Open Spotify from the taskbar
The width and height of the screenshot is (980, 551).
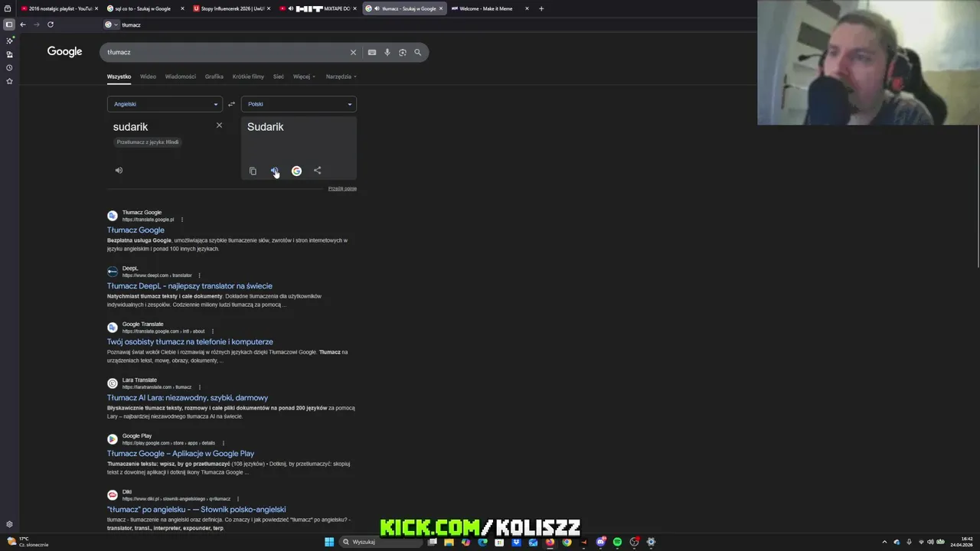(617, 542)
